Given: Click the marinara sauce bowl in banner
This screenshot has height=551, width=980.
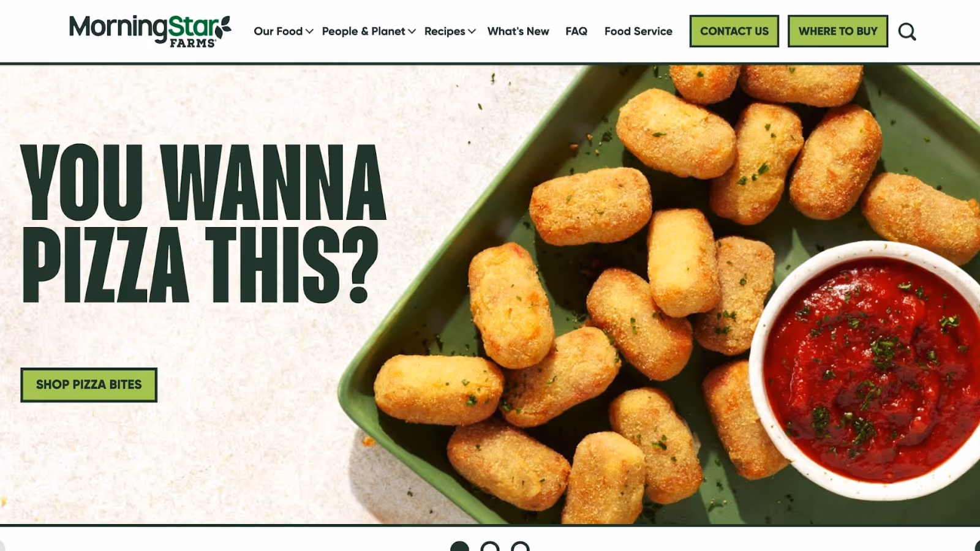Looking at the screenshot, I should point(870,370).
